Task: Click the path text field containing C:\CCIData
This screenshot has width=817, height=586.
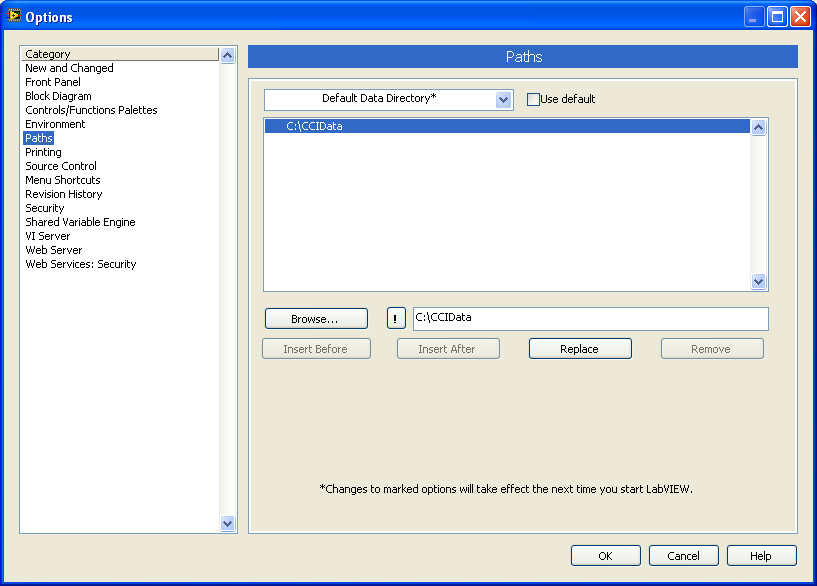Action: pyautogui.click(x=590, y=318)
